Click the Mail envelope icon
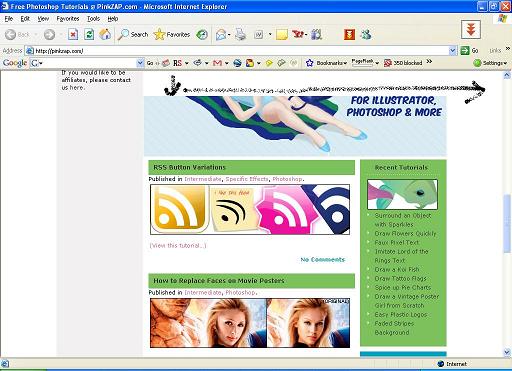The width and height of the screenshot is (512, 371). tap(221, 34)
